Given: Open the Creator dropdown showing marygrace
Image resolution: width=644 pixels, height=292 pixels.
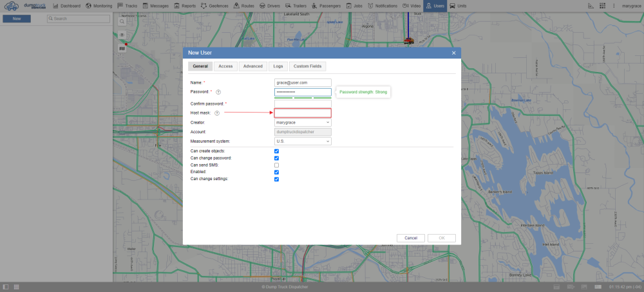Looking at the screenshot, I should point(303,122).
